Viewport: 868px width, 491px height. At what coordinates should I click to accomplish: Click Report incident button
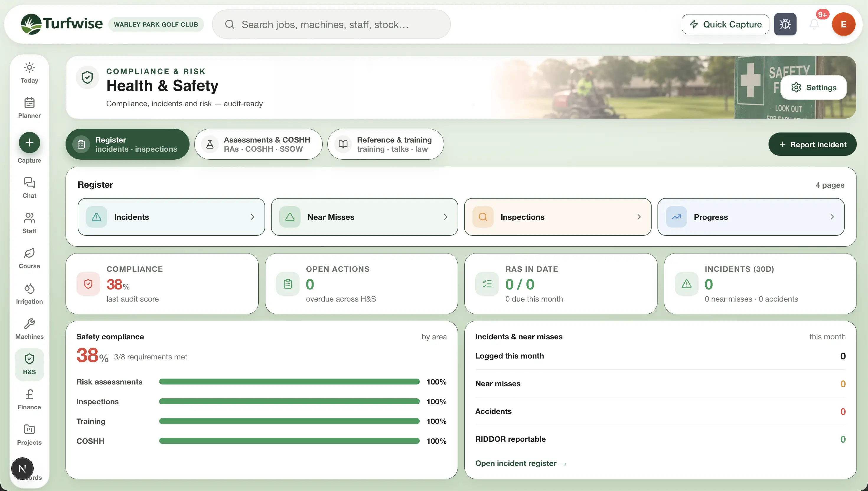click(x=812, y=144)
